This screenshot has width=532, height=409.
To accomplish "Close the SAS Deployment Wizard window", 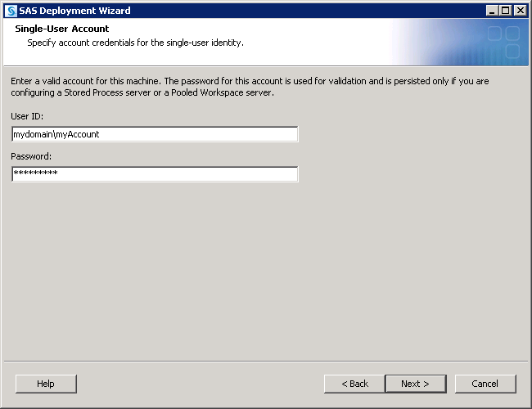I will [x=520, y=11].
